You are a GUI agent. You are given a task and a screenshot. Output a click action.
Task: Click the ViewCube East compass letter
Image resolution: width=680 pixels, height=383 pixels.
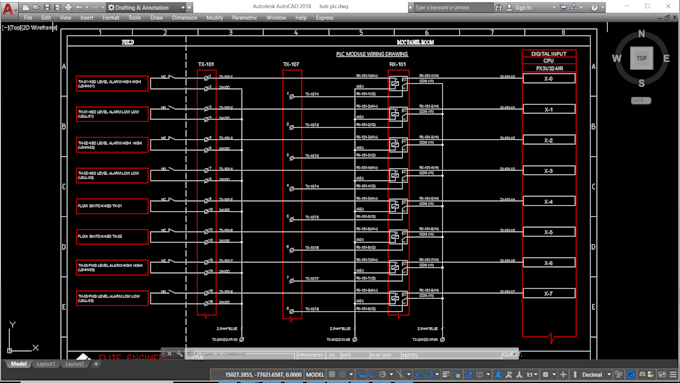pyautogui.click(x=666, y=59)
